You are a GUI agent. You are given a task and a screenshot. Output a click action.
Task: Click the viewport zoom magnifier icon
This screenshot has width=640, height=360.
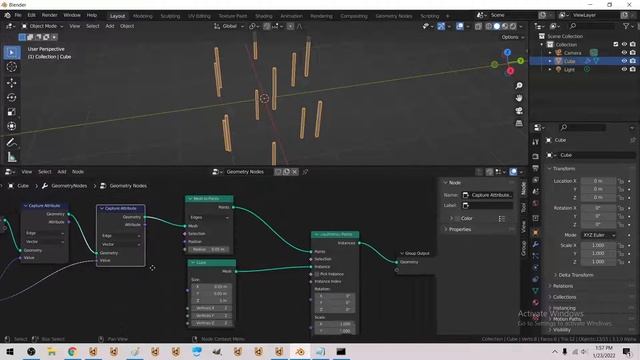(519, 86)
